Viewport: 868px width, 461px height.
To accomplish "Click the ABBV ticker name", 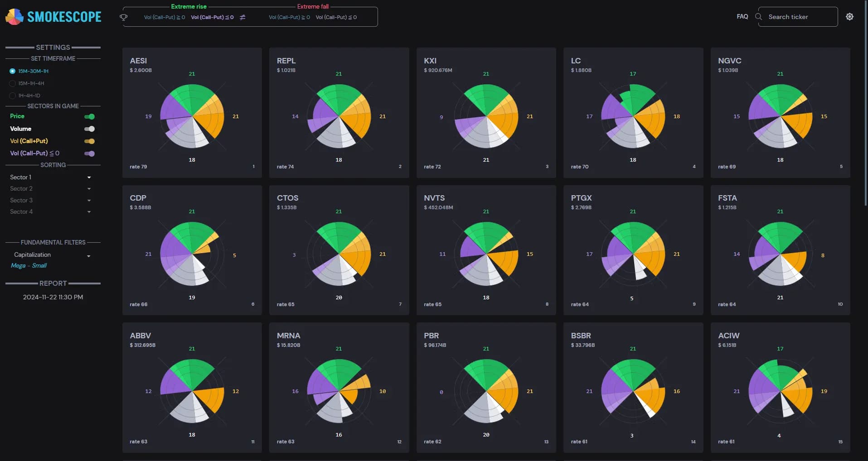I will [x=140, y=336].
